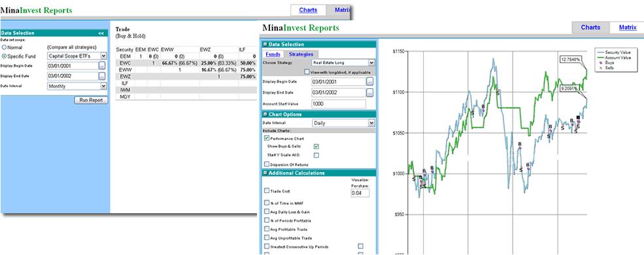Edit Display Begin Date field in Matrix window
This screenshot has height=255, width=644.
(73, 65)
